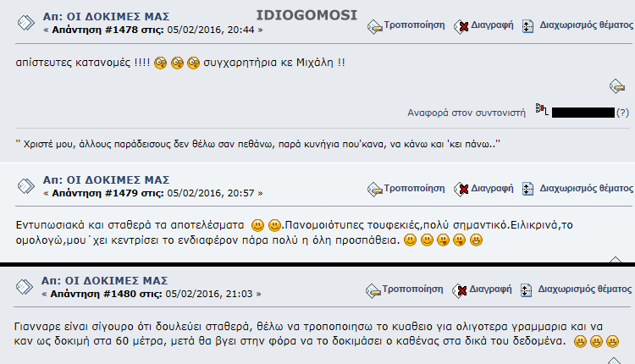Viewport: 635px width, 364px height.
Task: Click the Διαχωρισμός θέματος icon on reply #1480
Action: coord(526,290)
